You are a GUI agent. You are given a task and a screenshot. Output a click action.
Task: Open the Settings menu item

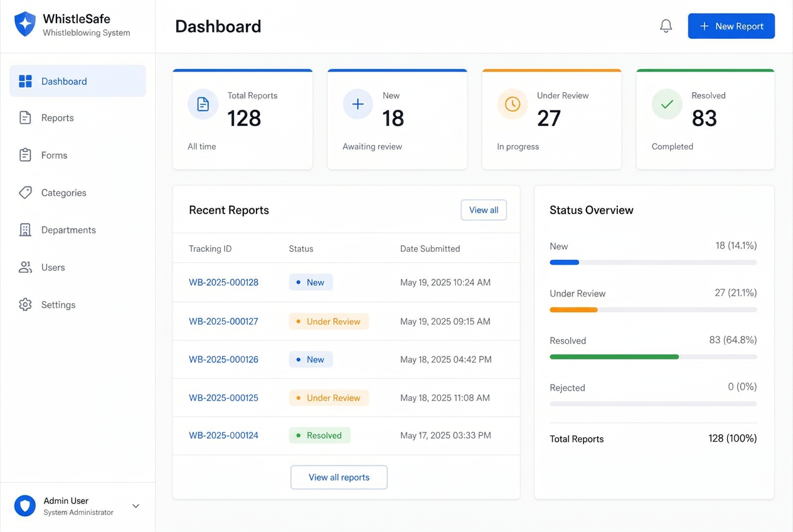78,304
